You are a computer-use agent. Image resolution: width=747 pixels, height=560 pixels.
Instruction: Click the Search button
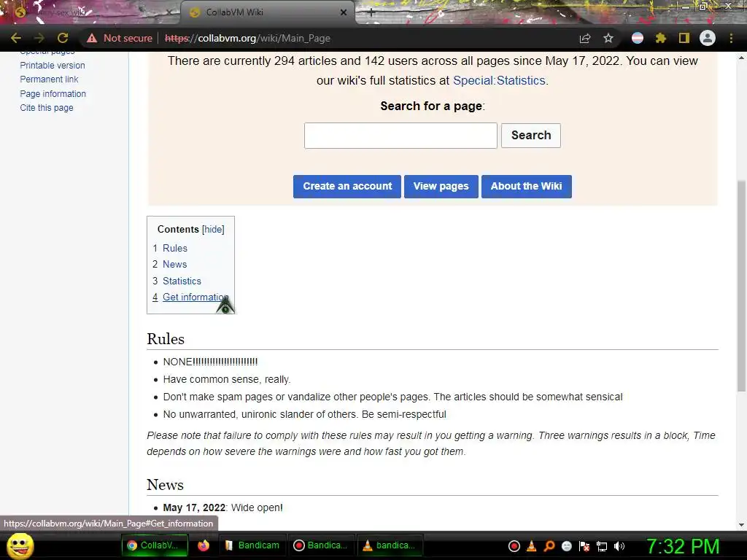pos(531,136)
